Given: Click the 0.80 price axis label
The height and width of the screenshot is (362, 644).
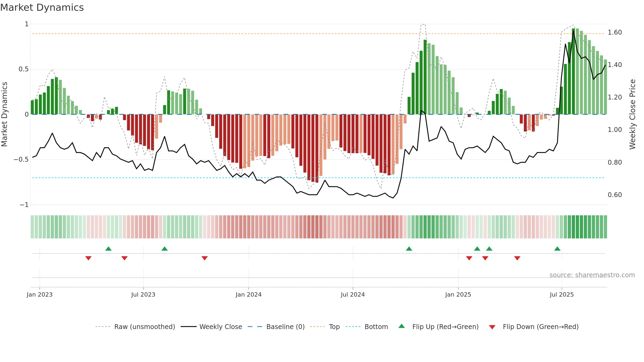Looking at the screenshot, I should 615,162.
